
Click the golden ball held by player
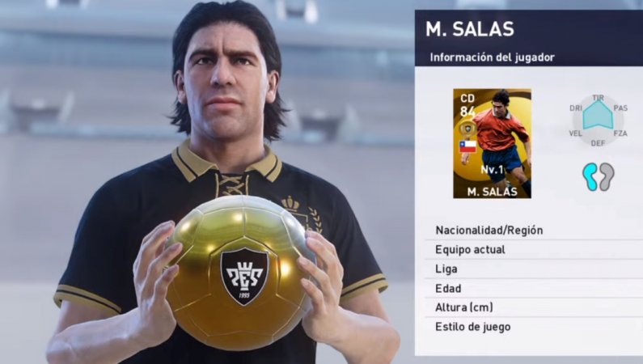coord(241,272)
